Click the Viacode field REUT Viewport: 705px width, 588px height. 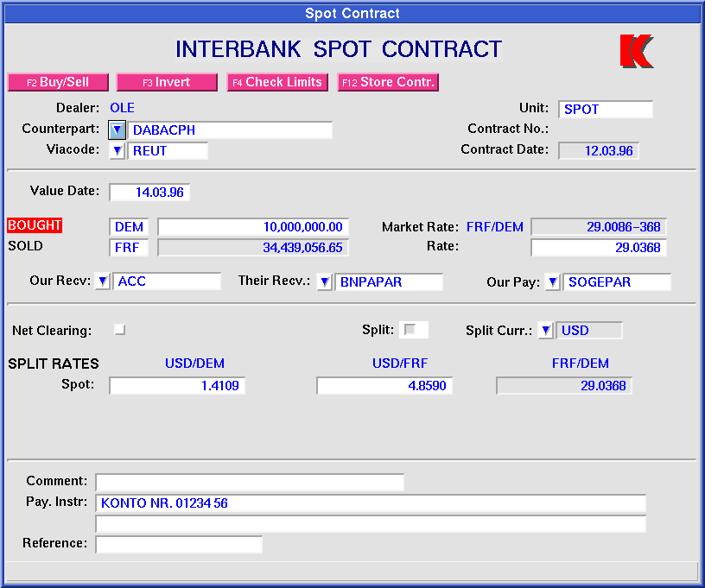point(168,151)
